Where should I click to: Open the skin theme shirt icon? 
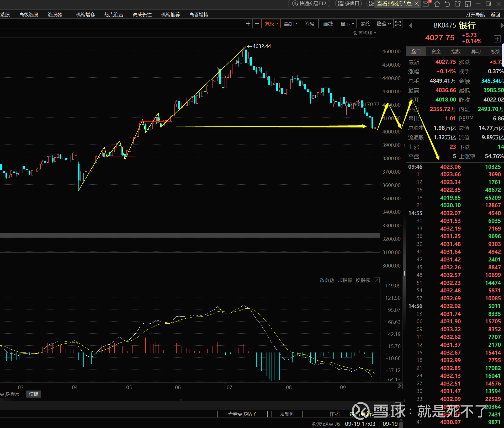point(458,4)
